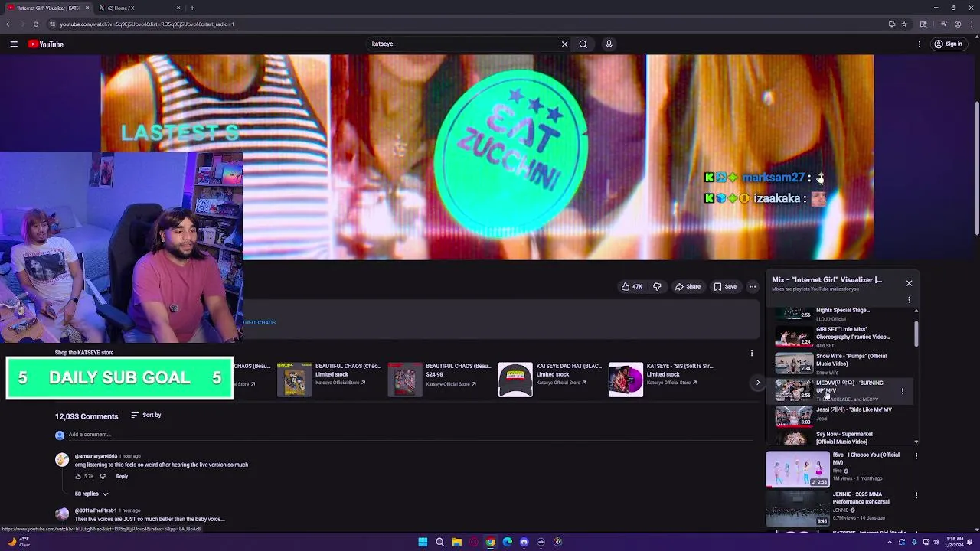Image resolution: width=980 pixels, height=551 pixels.
Task: Open BEAUTIFUL CHAOS $24.98 product
Action: [x=440, y=380]
